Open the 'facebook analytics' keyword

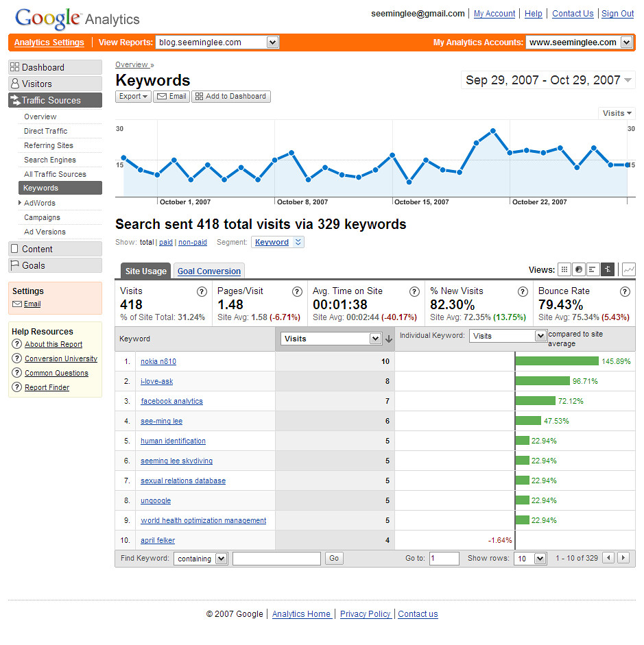pos(171,401)
